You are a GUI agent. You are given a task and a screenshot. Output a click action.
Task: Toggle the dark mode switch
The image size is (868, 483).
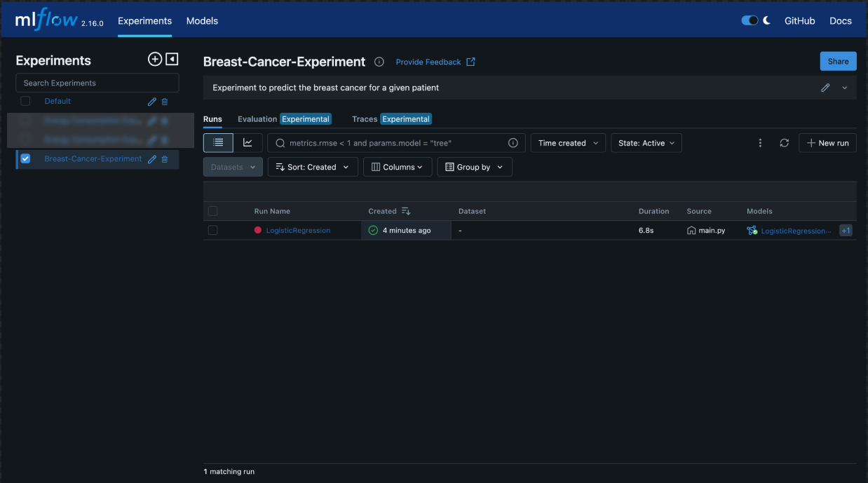[x=750, y=21]
